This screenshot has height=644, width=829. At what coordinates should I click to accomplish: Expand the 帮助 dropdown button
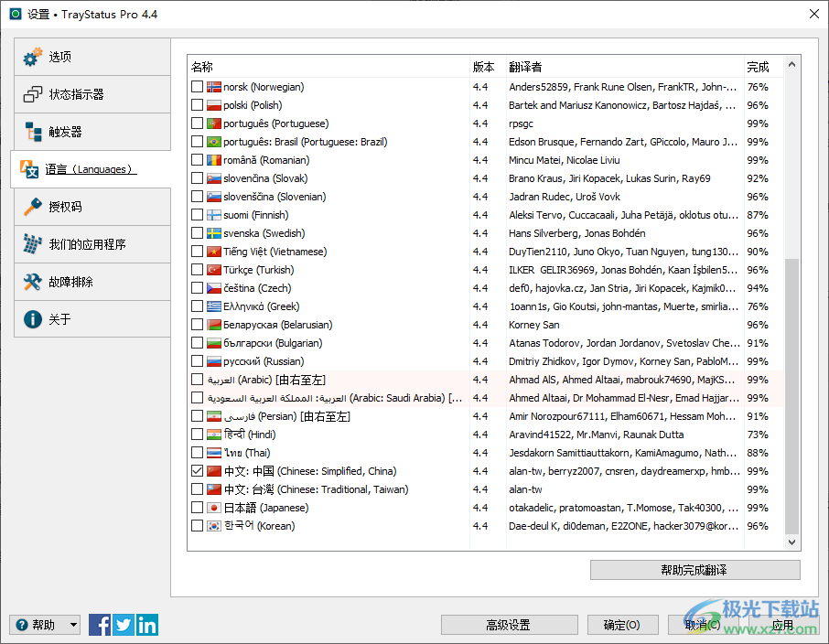pos(45,625)
